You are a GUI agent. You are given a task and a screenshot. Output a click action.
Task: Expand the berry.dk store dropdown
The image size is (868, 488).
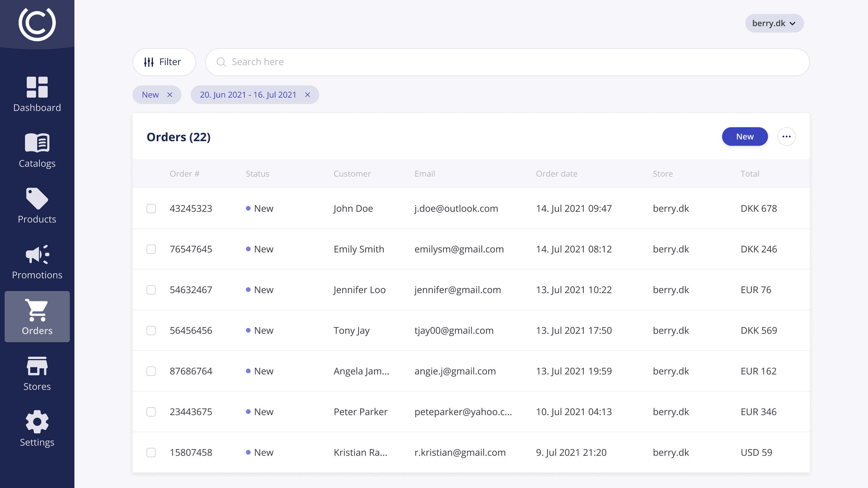pos(774,23)
